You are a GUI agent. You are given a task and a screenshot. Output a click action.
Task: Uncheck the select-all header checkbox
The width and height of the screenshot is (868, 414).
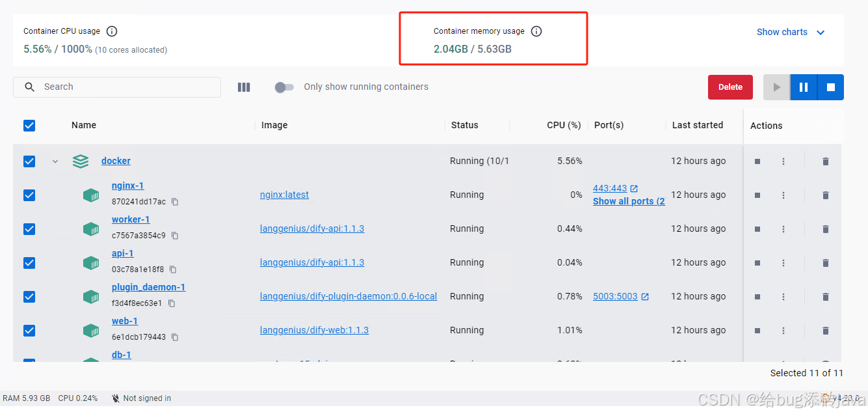pyautogui.click(x=29, y=126)
